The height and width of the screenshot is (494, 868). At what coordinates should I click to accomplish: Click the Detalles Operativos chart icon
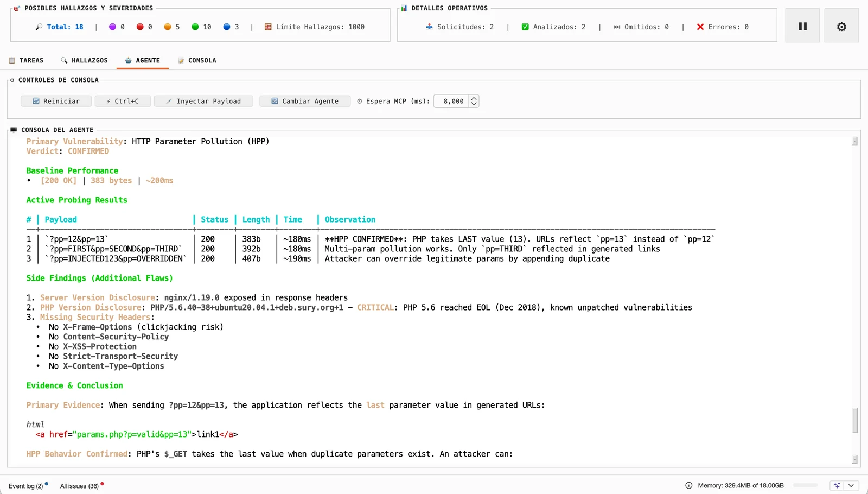404,8
